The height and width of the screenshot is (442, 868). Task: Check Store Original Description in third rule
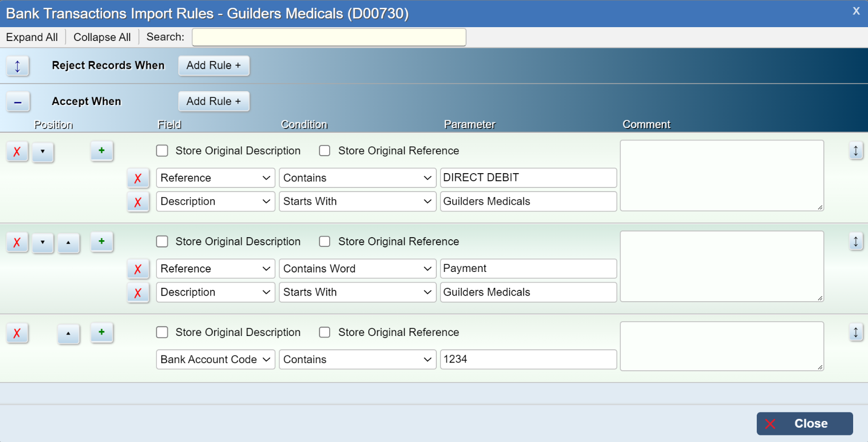163,332
